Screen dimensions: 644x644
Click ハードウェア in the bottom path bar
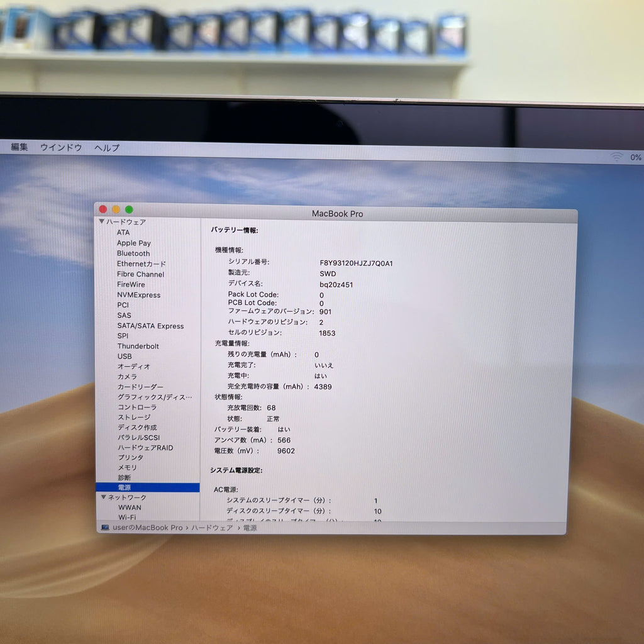[x=212, y=528]
